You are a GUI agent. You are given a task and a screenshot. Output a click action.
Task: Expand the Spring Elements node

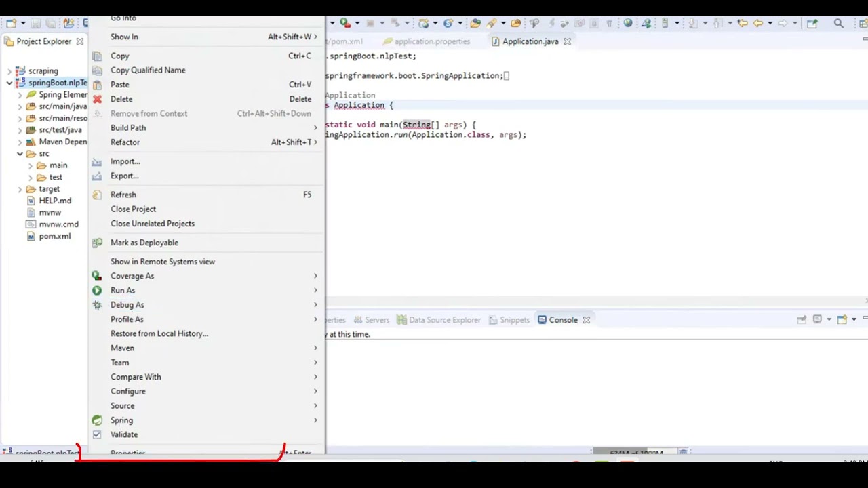tap(20, 95)
